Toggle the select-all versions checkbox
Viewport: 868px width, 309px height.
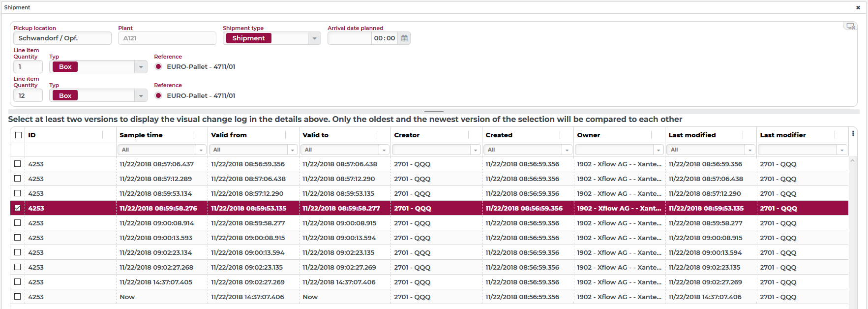[x=19, y=135]
